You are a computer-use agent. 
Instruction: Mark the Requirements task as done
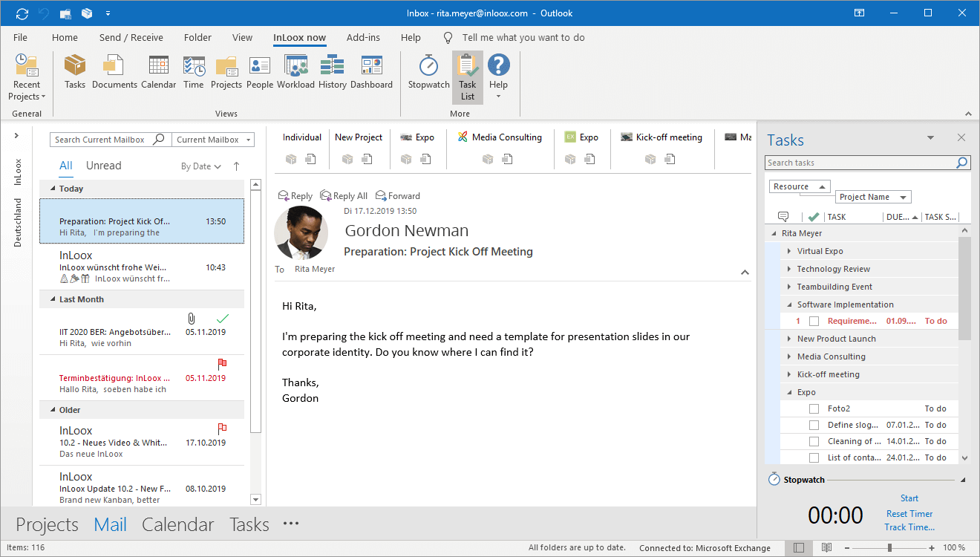tap(814, 322)
